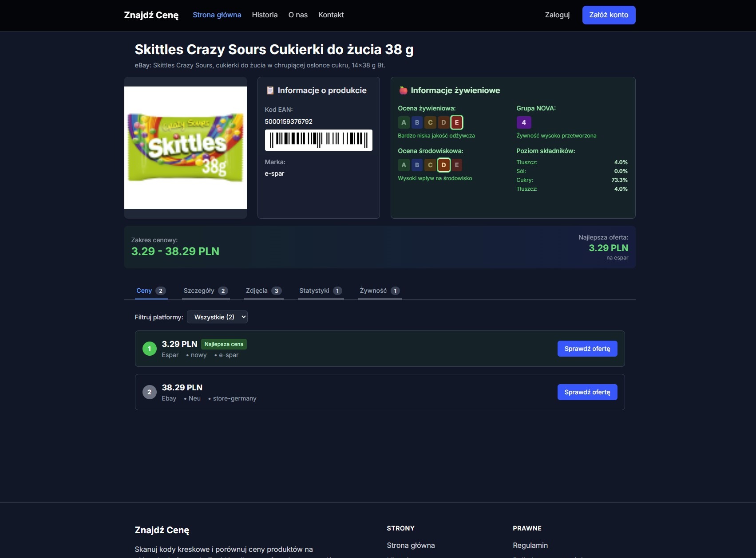Select the highlighted Nutri-Score E badge
The height and width of the screenshot is (558, 756).
click(457, 122)
